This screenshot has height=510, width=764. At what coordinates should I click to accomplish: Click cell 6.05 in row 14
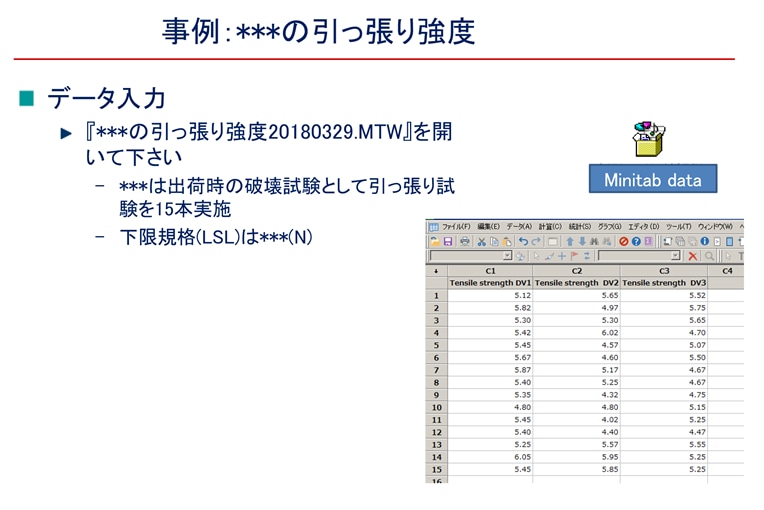[490, 457]
